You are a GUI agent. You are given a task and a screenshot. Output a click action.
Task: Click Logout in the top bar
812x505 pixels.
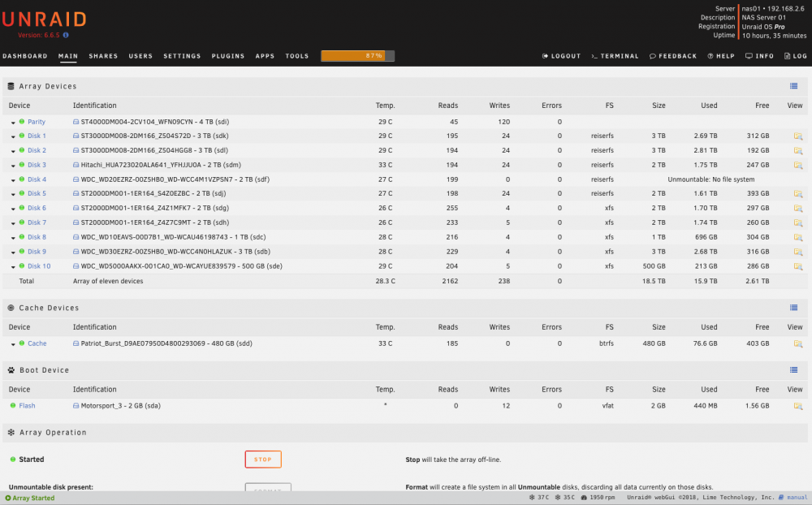click(561, 56)
